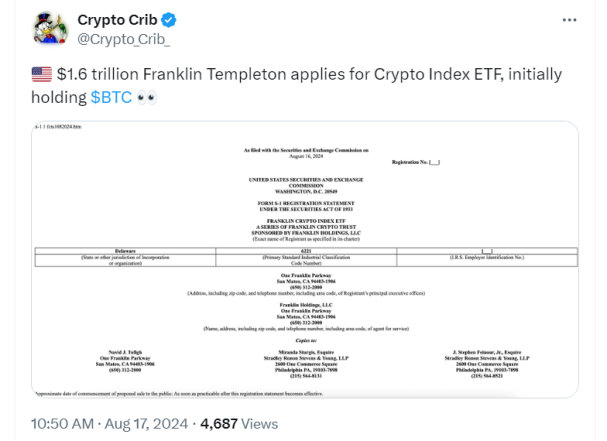The image size is (607, 441).
Task: Open the Crypto Crib display name
Action: tap(117, 20)
